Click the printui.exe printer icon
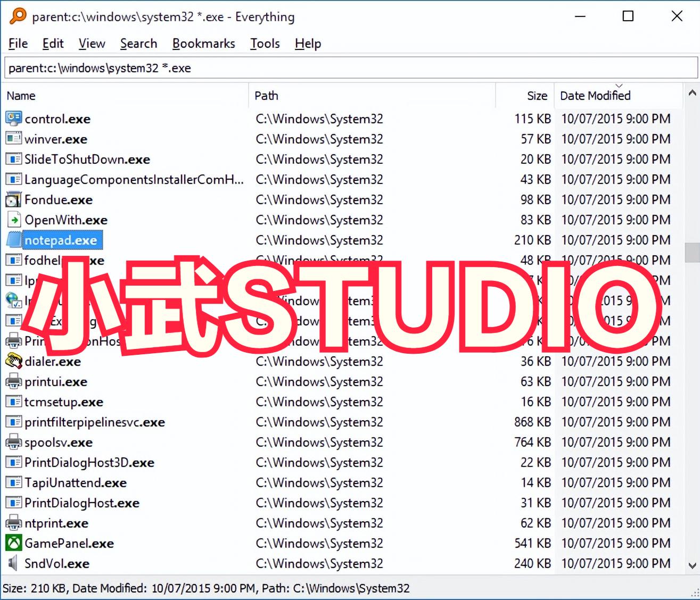Viewport: 700px width, 600px height. click(13, 381)
